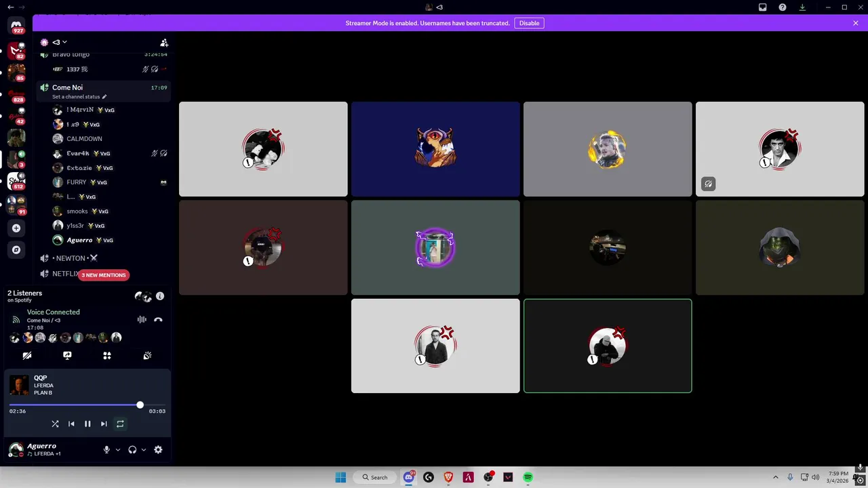Select user Aguerro in voice list

point(103,240)
